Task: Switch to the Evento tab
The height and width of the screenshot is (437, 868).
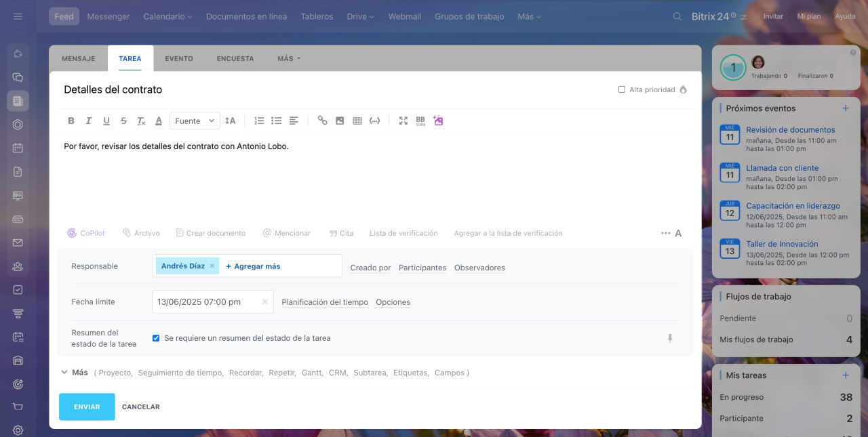Action: (x=179, y=59)
